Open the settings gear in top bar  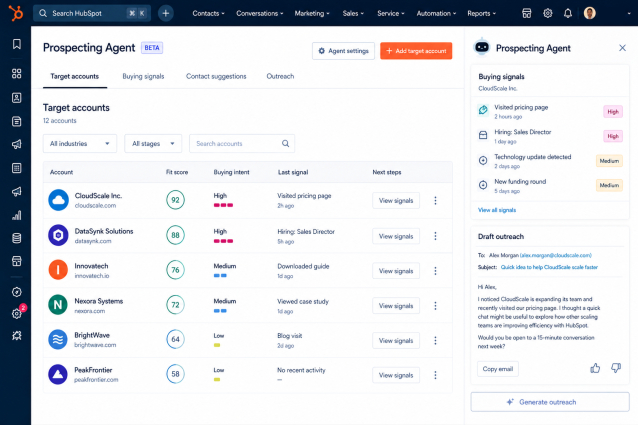(548, 13)
